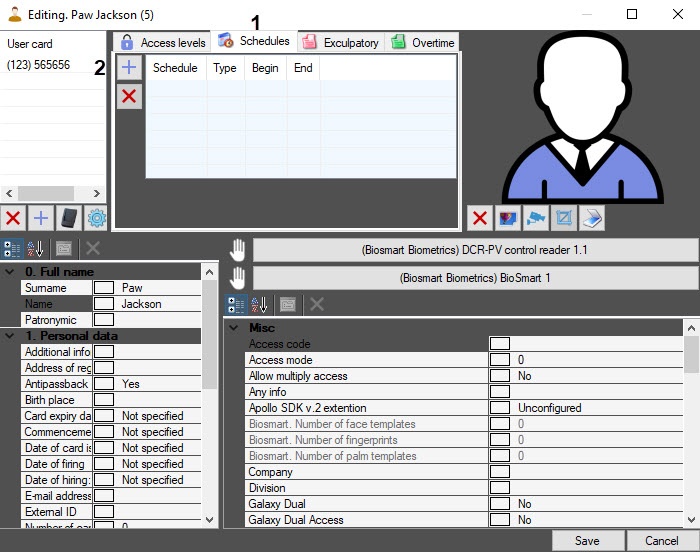Click the up arrow of the Misc grid scrollbar
Screen dimensions: 700x552
(692, 328)
